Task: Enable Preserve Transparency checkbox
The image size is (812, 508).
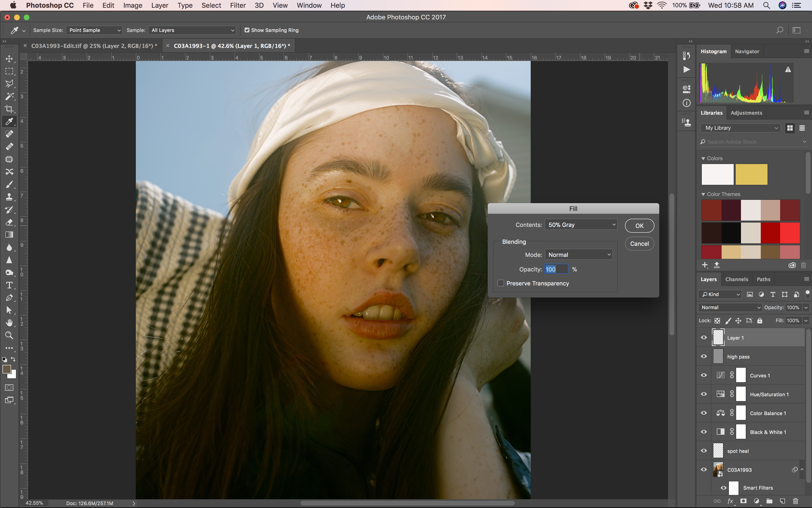Action: [x=501, y=283]
